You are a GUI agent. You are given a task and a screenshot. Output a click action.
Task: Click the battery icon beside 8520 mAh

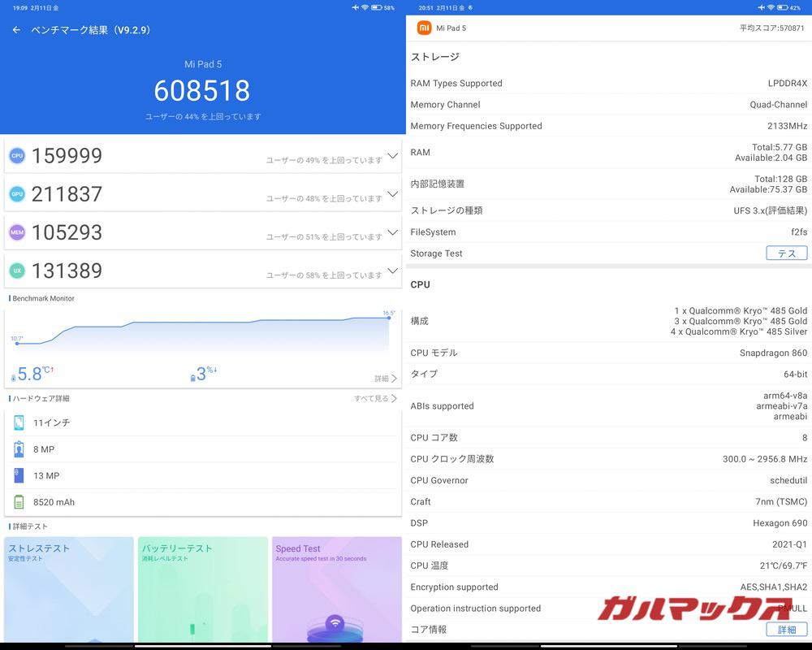[x=18, y=502]
